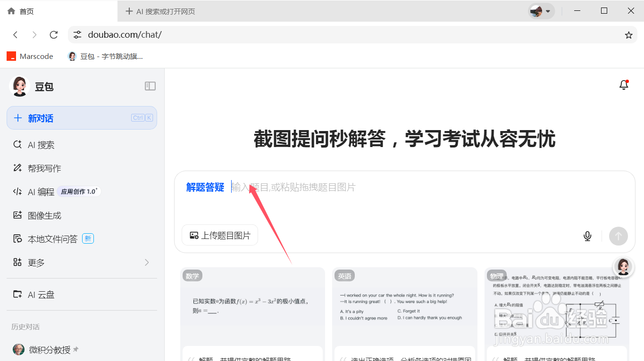Open a new tab with the plus icon
The height and width of the screenshot is (361, 644).
pyautogui.click(x=129, y=11)
